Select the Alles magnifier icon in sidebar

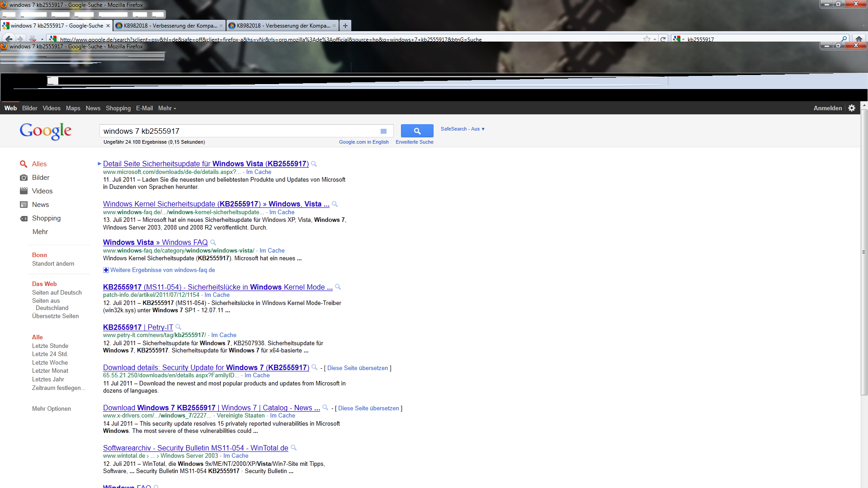(24, 164)
